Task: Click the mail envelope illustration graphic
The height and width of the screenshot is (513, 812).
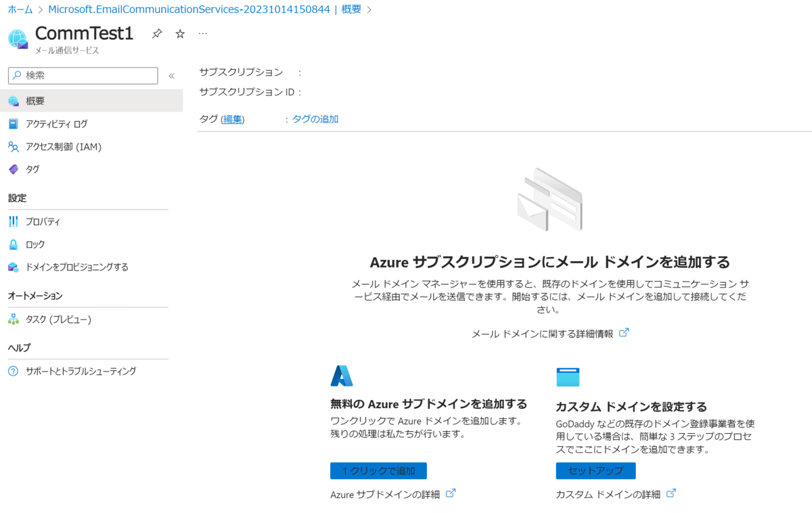Action: [549, 200]
